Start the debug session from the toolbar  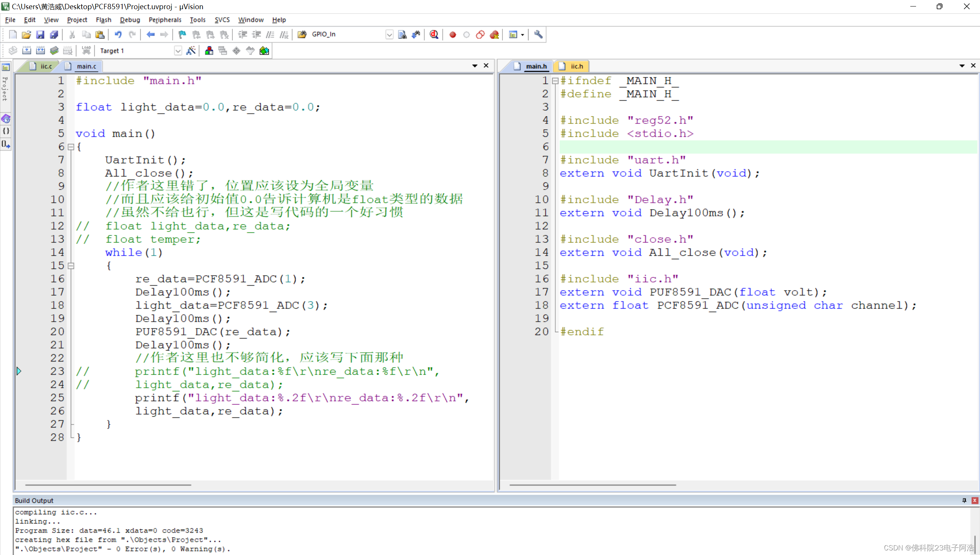pos(434,34)
